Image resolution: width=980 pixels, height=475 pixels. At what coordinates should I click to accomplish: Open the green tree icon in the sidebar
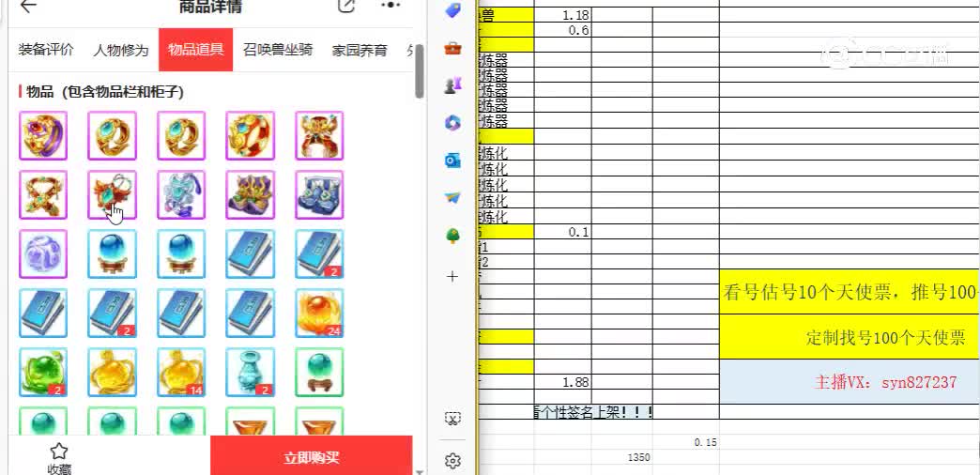point(452,235)
